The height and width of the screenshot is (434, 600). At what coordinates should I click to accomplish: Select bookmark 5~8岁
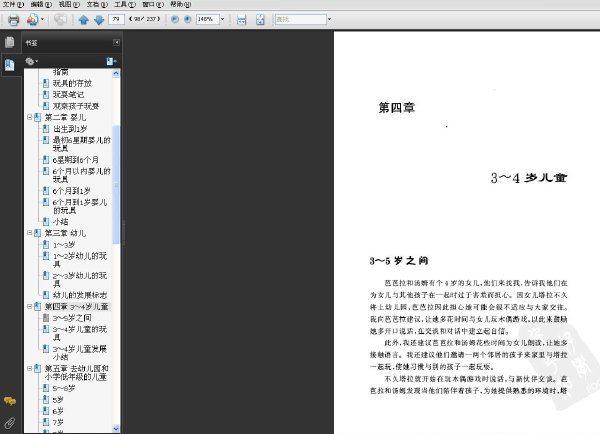tap(64, 388)
